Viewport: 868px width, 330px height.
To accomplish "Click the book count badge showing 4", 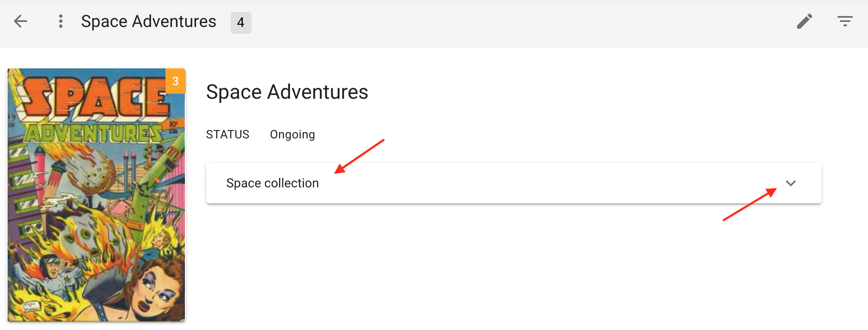I will tap(241, 22).
